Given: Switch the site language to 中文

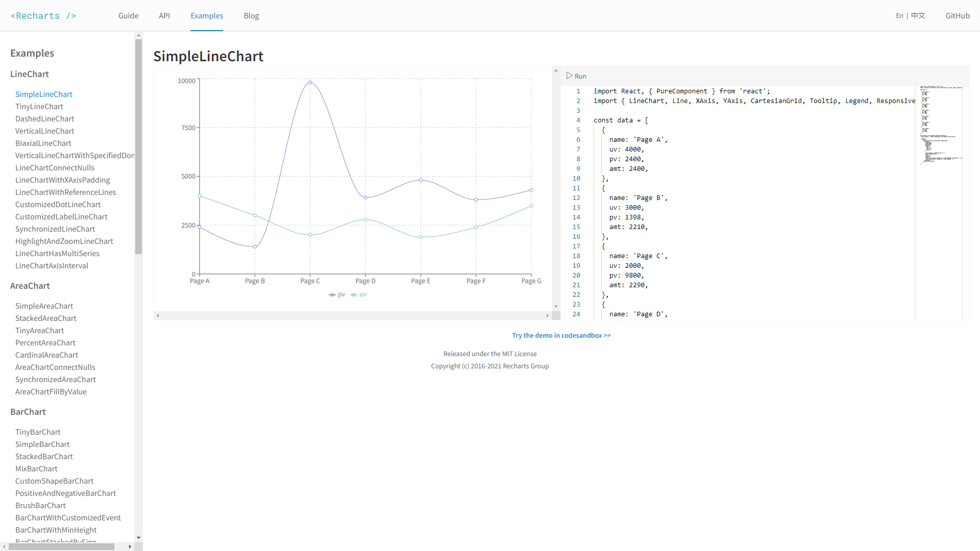Looking at the screenshot, I should [917, 15].
